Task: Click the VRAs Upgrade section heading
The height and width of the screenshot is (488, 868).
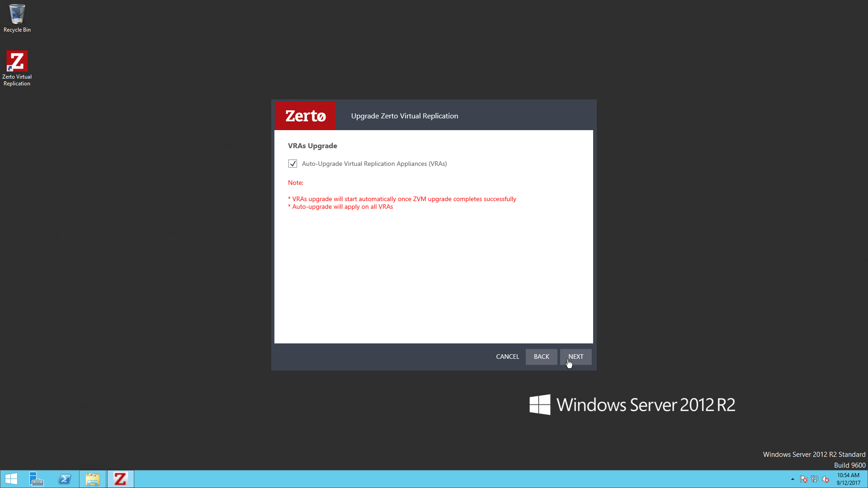Action: click(x=312, y=146)
